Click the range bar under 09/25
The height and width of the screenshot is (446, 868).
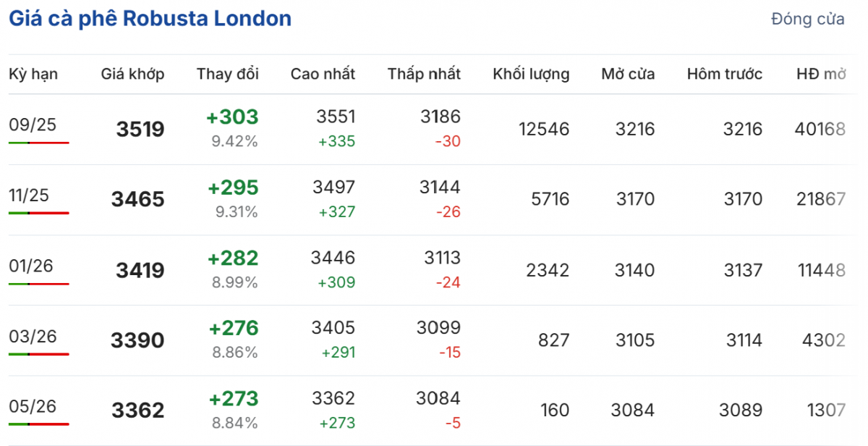(x=39, y=143)
